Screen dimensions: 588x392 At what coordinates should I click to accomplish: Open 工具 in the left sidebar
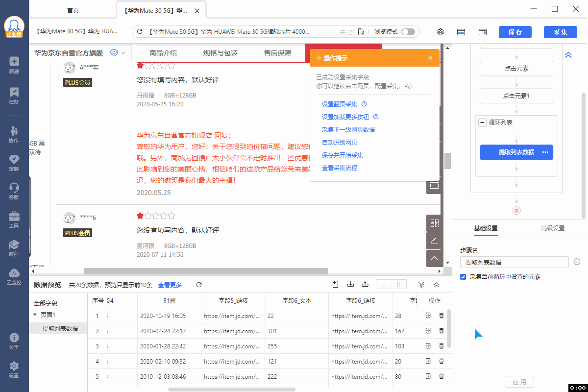click(14, 220)
